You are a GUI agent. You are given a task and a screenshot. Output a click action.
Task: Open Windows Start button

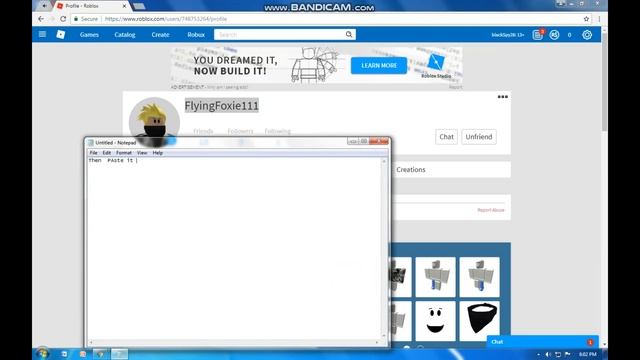pos(42,353)
